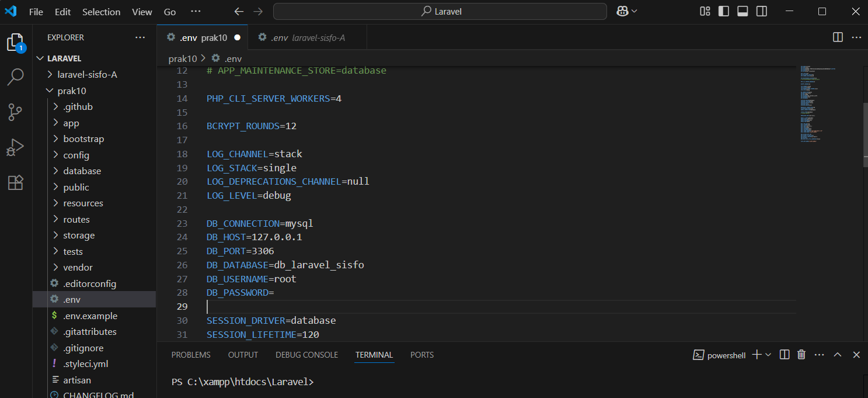Switch to the PROBLEMS panel tab

click(191, 355)
